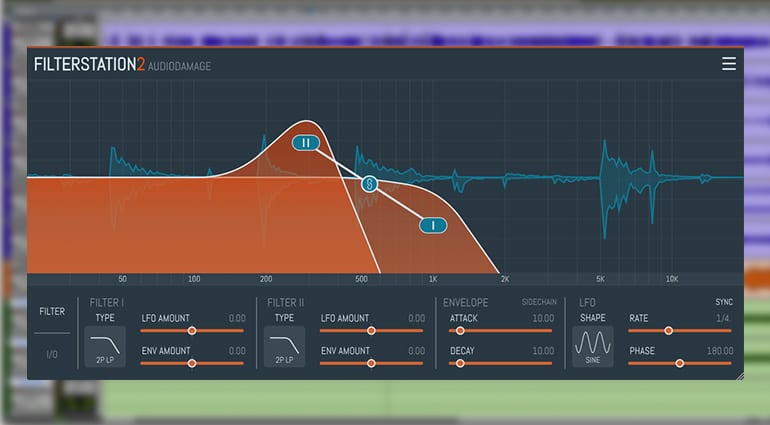Click the AUDIODAMAGE brand text
770x425 pixels.
click(x=180, y=66)
